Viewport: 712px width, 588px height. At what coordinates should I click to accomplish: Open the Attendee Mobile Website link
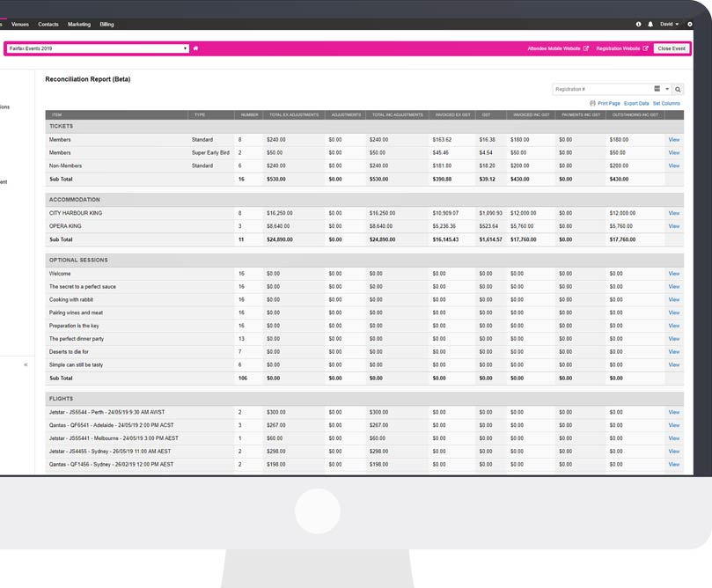click(558, 48)
